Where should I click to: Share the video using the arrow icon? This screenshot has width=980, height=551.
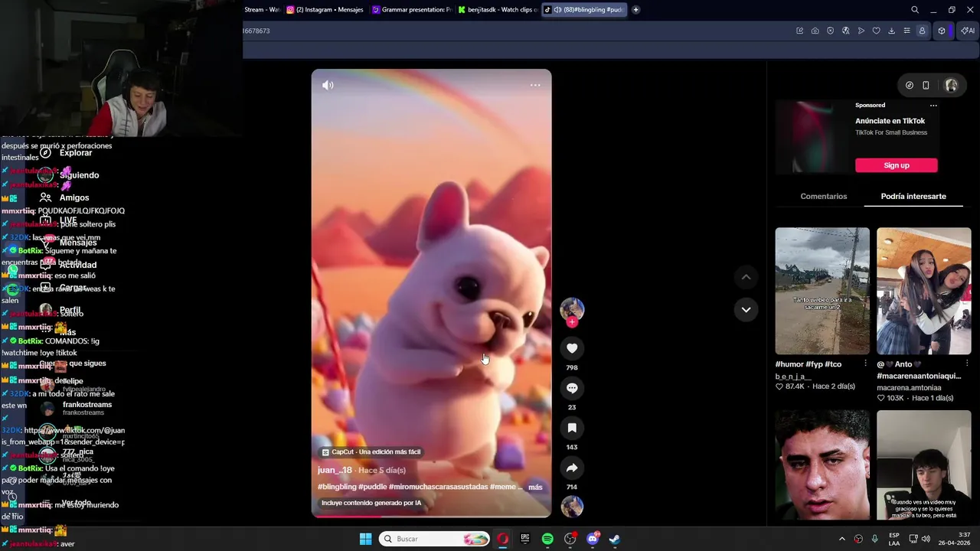(x=572, y=468)
